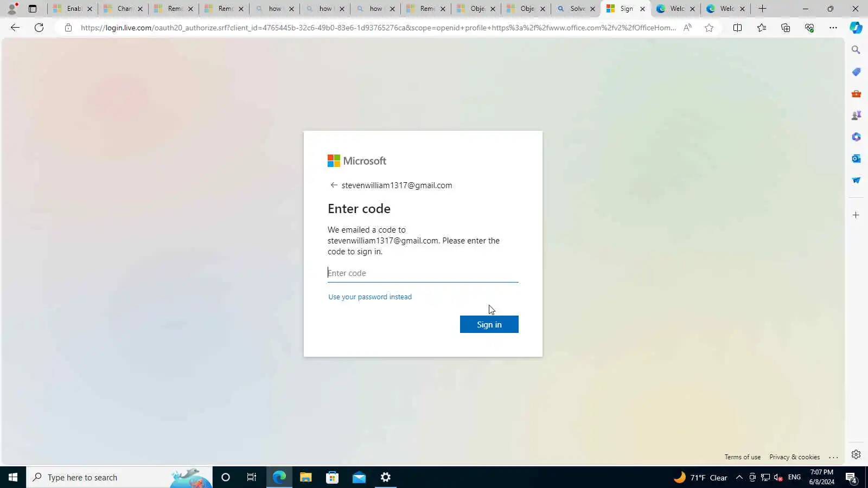
Task: Close the Sign in tab
Action: pyautogui.click(x=642, y=9)
